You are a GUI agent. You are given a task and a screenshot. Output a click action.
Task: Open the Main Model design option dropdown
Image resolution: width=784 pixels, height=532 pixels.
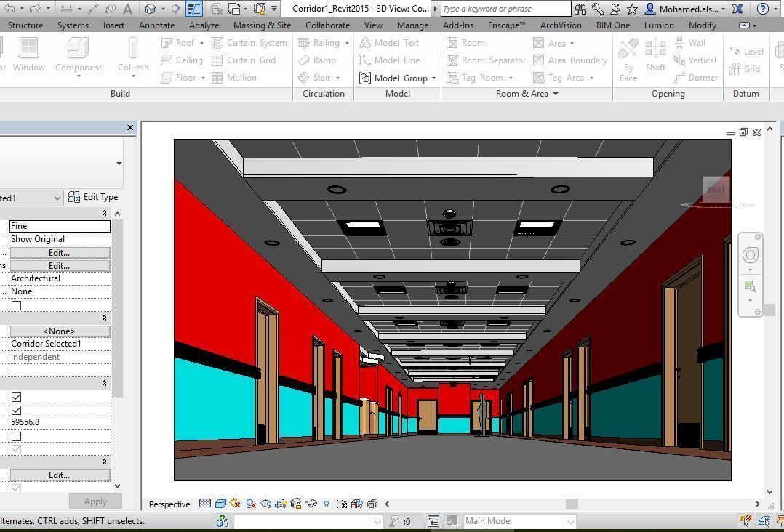(x=570, y=521)
